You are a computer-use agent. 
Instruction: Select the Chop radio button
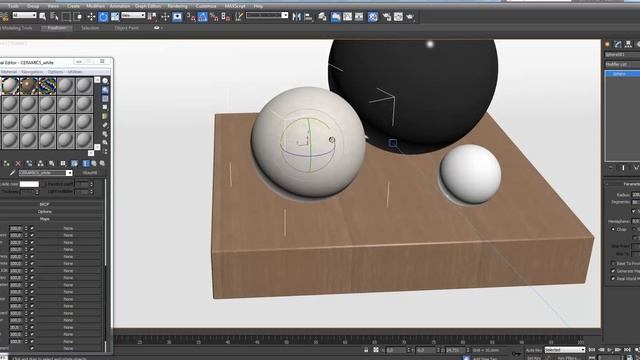613,229
